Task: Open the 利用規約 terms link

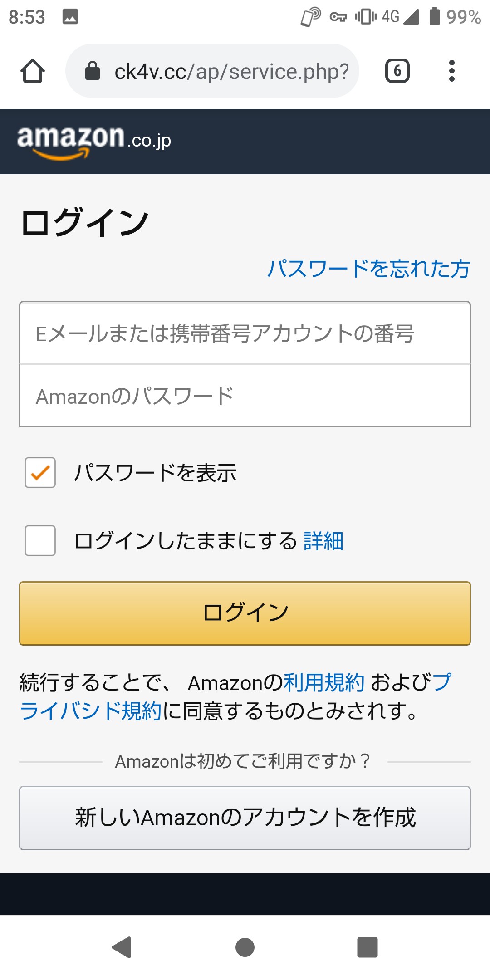Action: click(324, 682)
